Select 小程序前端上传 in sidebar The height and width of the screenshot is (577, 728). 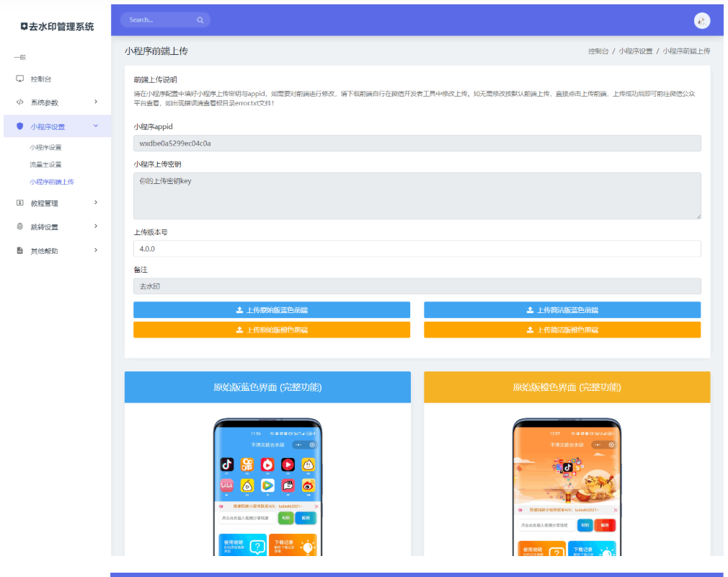[x=52, y=182]
